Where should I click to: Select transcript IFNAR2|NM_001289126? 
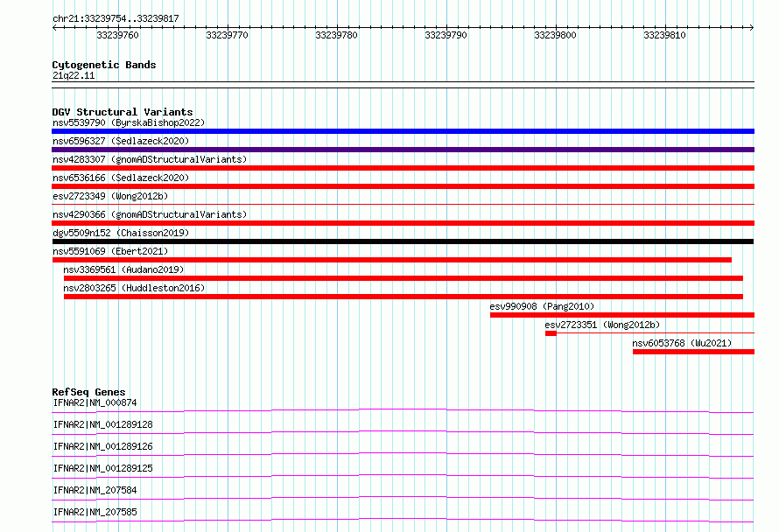pyautogui.click(x=102, y=446)
